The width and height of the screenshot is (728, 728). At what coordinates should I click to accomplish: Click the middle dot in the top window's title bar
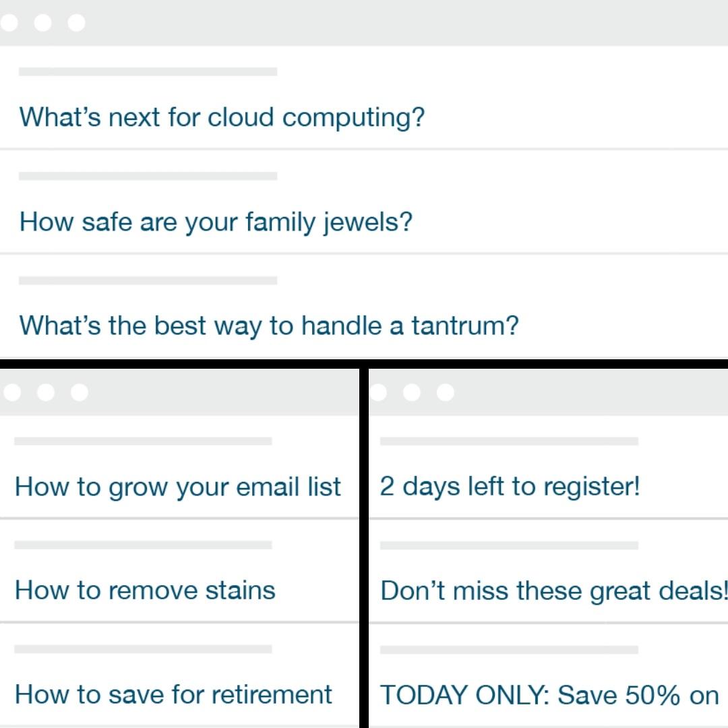(x=43, y=23)
